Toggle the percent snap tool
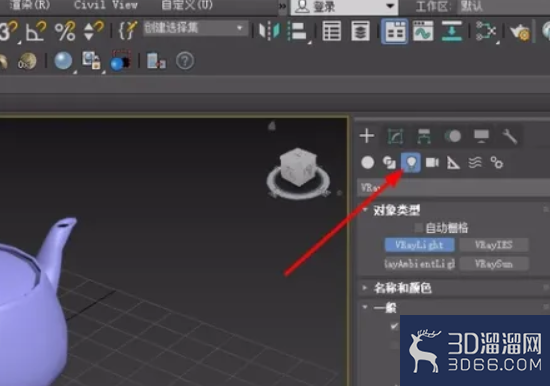This screenshot has width=550, height=386. pyautogui.click(x=65, y=31)
